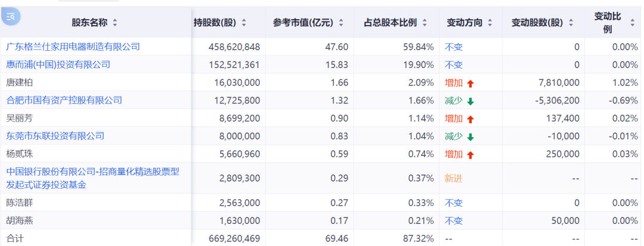644x246 pixels.
Task: Click the 占总股本比例 column header
Action: (x=391, y=23)
